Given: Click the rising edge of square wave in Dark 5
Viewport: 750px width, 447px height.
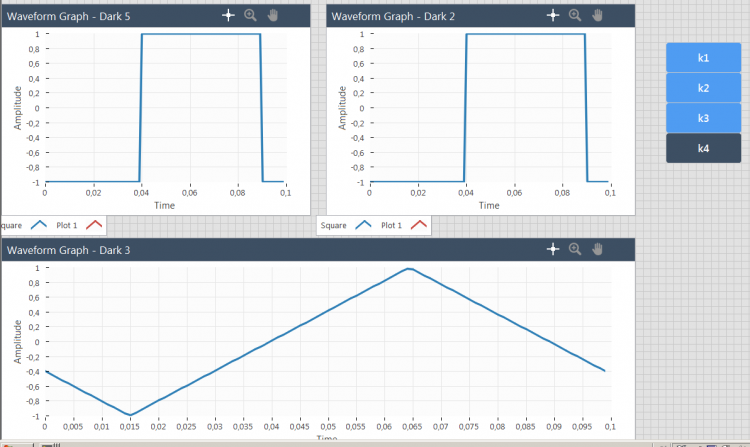Looking at the screenshot, I should click(x=141, y=108).
